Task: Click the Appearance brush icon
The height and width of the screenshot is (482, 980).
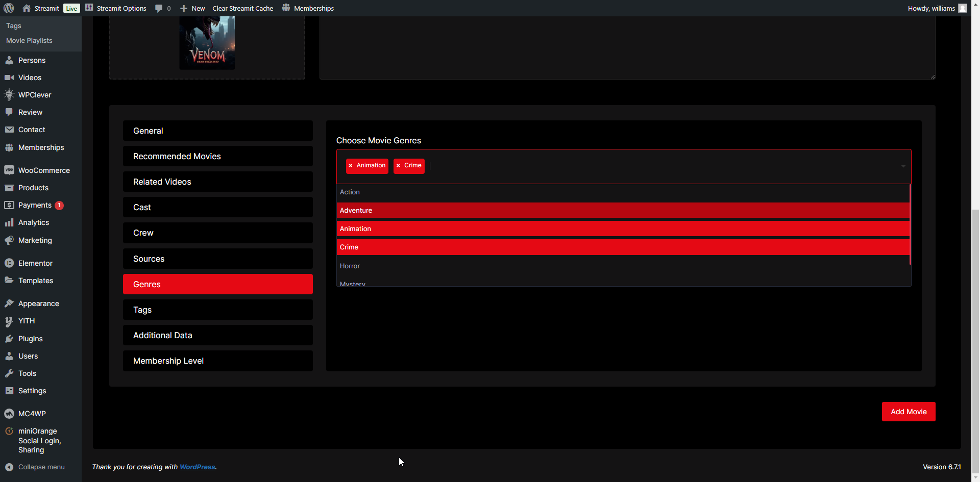Action: [x=9, y=303]
